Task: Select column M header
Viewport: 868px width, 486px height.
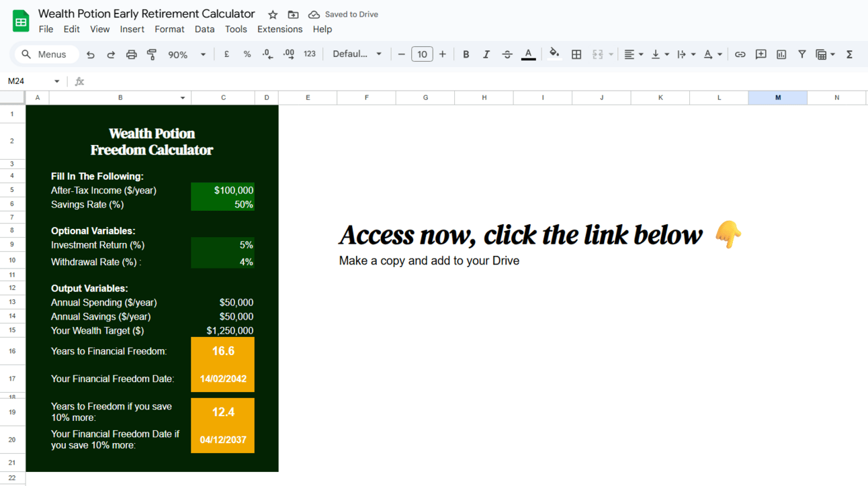Action: pyautogui.click(x=778, y=98)
